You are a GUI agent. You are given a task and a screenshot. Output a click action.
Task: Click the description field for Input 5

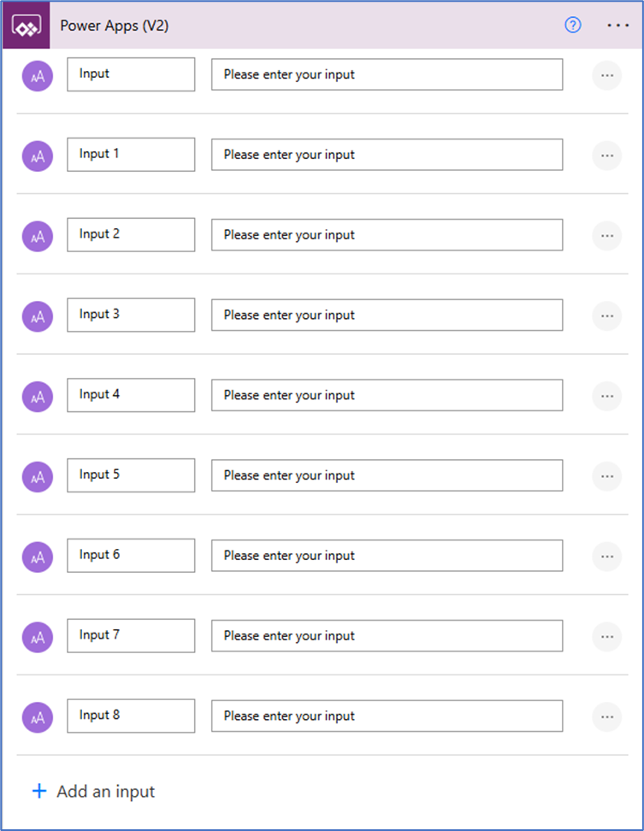(x=387, y=475)
